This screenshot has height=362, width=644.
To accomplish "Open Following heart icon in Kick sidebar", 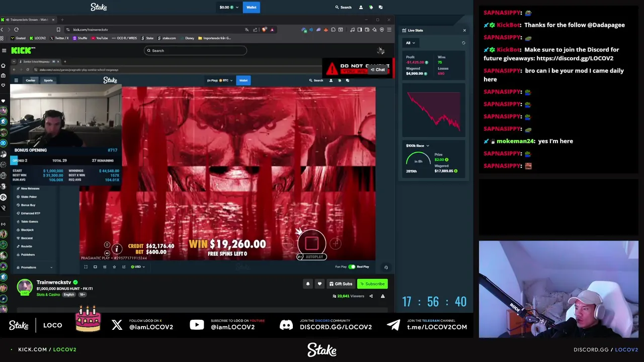I will [3, 85].
